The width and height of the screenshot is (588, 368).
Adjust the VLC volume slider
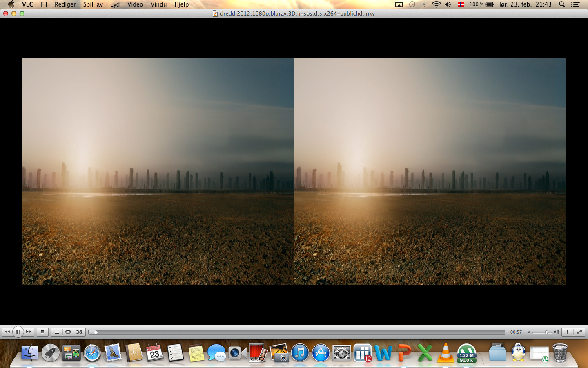[x=543, y=332]
